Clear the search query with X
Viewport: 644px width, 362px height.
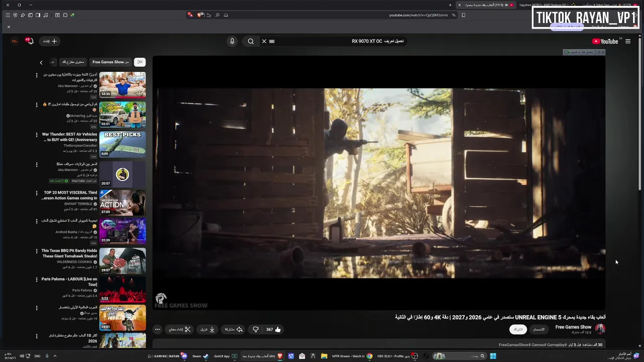point(264,41)
